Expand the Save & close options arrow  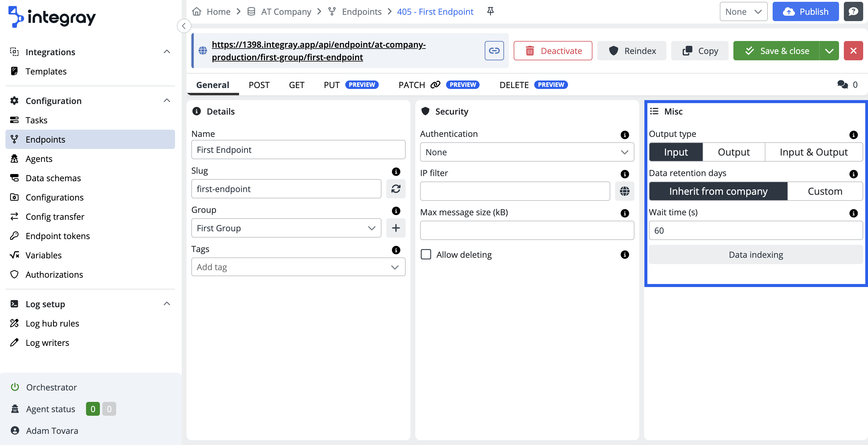click(x=829, y=51)
